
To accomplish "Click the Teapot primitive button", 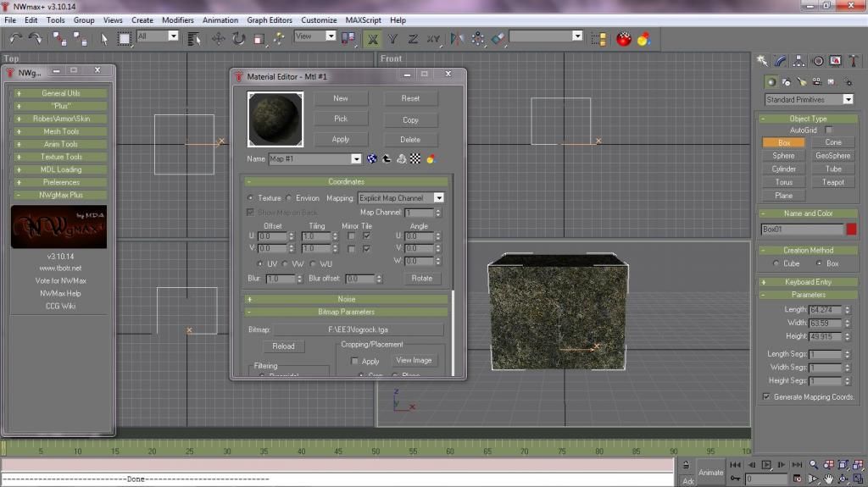I will pyautogui.click(x=832, y=182).
